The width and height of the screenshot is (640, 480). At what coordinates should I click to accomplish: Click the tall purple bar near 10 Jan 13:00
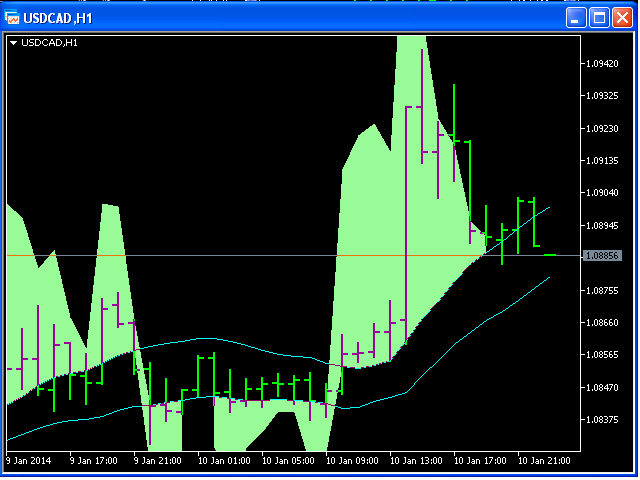click(x=407, y=220)
